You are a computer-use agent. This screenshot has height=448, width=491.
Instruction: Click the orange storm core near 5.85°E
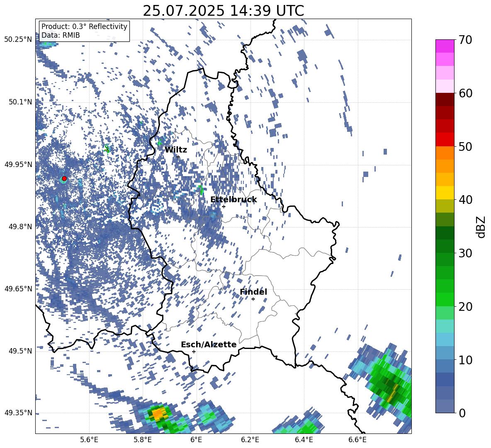[158, 414]
